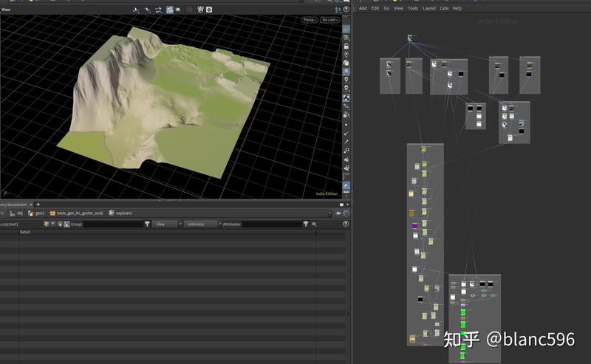Click the magenta node in the network

[414, 224]
